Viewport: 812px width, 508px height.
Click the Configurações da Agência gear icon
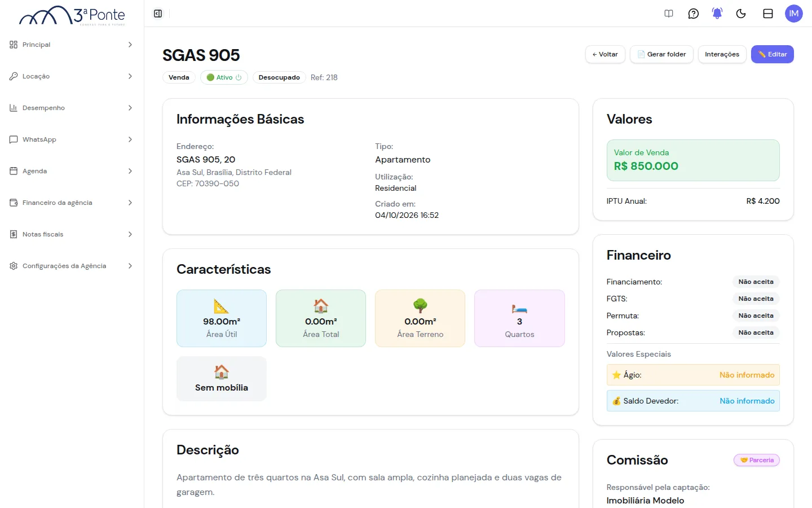click(14, 266)
